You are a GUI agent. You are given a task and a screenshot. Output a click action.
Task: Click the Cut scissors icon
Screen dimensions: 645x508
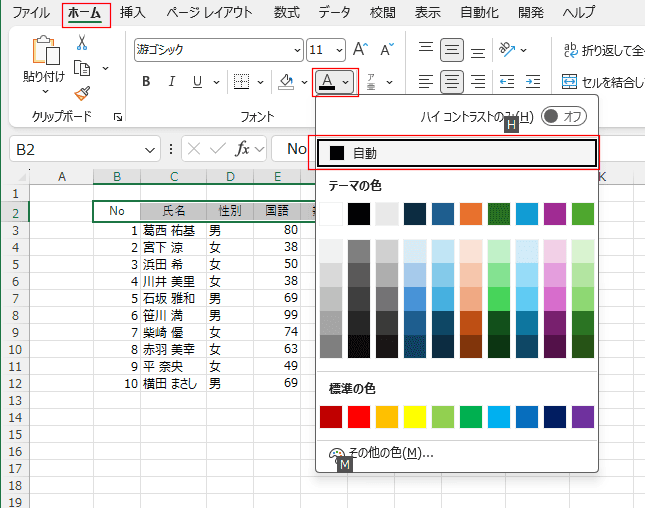tap(82, 42)
